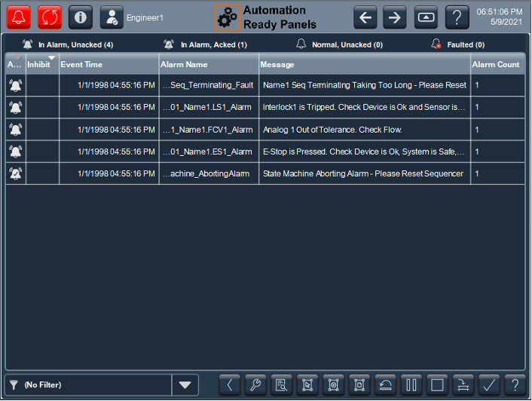Sort by the Alarm Name column header

209,64
